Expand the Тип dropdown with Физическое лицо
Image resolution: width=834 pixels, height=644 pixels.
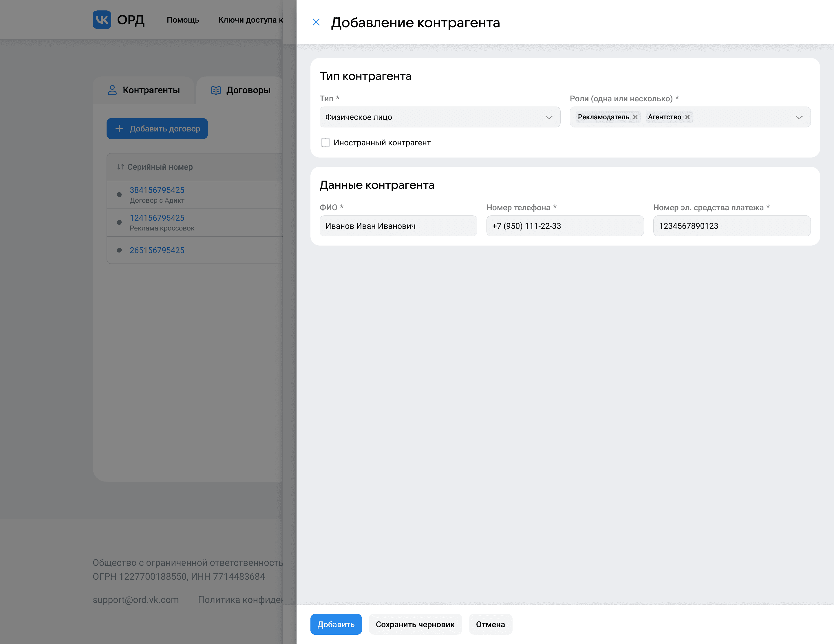tap(440, 117)
